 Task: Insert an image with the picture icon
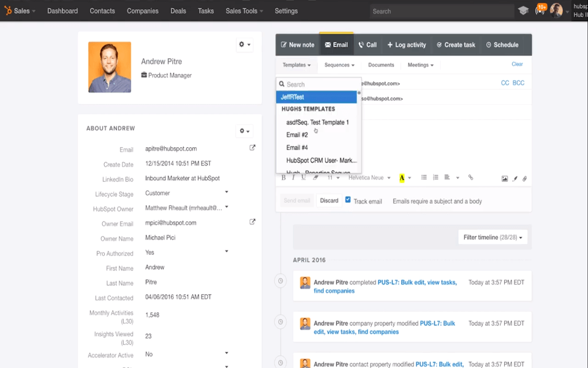coord(505,178)
